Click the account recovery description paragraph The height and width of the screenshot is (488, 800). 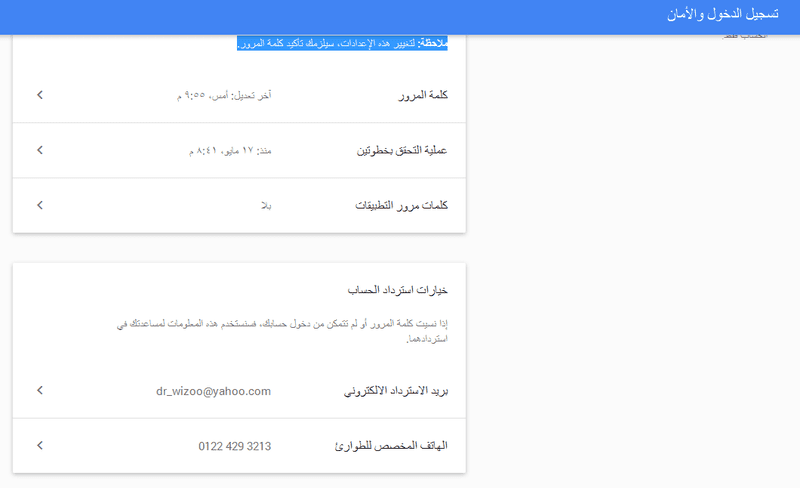point(282,331)
